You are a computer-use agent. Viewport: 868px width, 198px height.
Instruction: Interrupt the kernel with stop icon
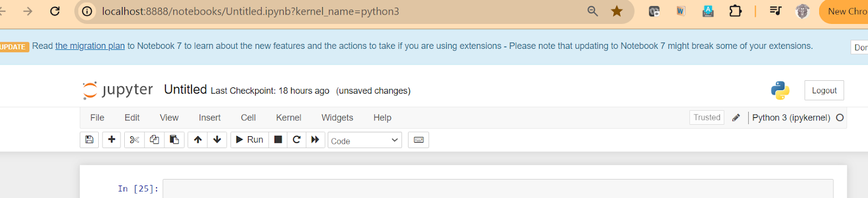click(278, 140)
